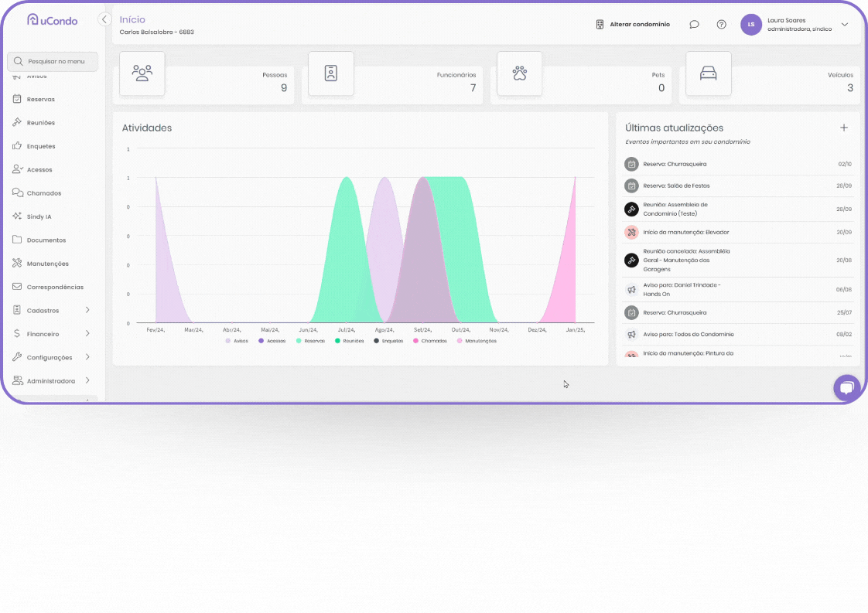Open the Reserva: Salão de Festas update
The width and height of the screenshot is (868, 613).
click(x=676, y=186)
